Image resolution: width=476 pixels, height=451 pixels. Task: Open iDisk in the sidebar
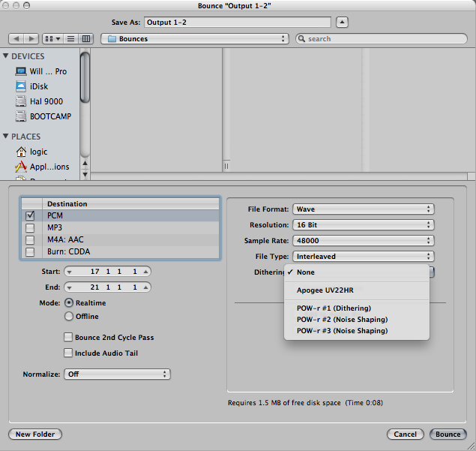32,86
